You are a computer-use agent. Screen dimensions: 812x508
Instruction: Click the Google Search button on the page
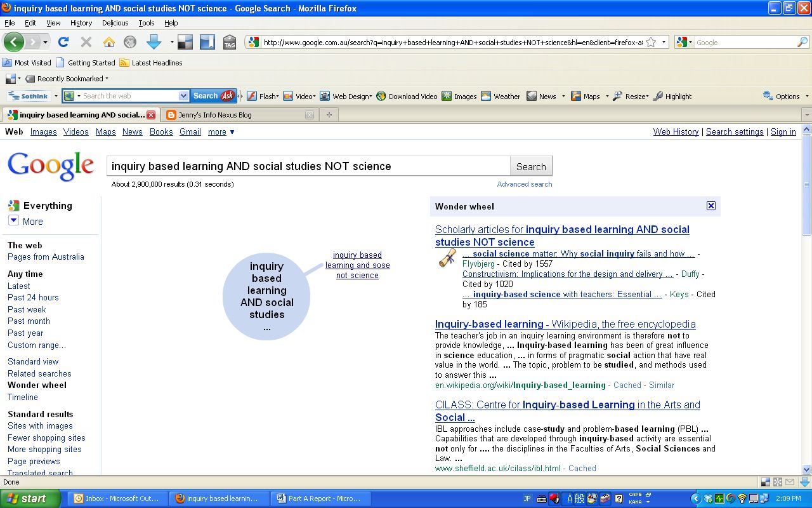(x=531, y=166)
